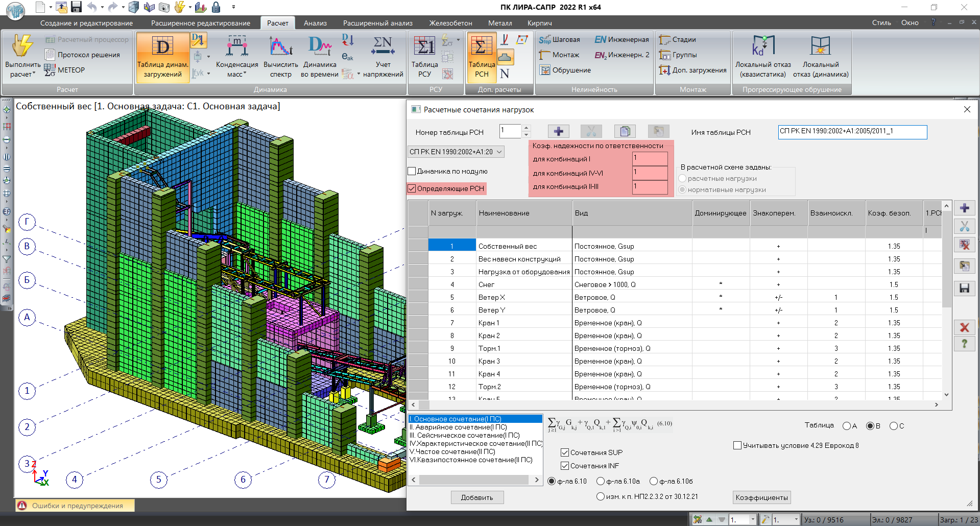Switch to the Анализ ribbon tab
This screenshot has height=526, width=980.
[x=315, y=23]
